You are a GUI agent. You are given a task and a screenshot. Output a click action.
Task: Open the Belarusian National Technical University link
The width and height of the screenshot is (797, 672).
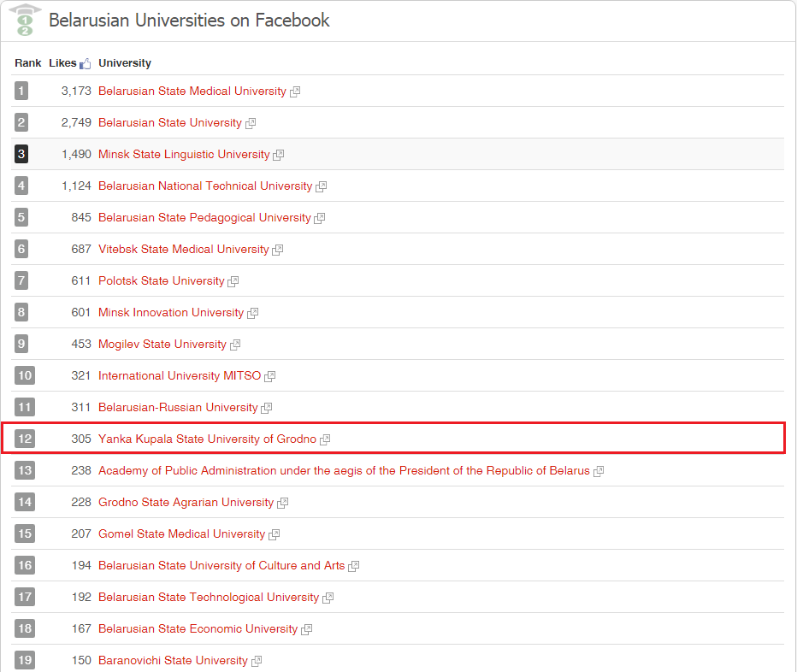pos(205,186)
